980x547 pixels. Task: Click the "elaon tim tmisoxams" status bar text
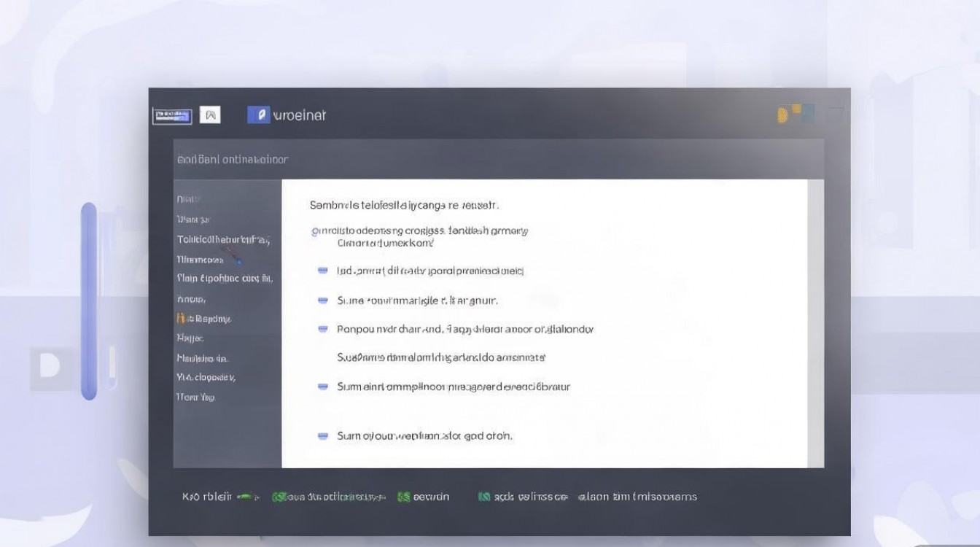coord(637,497)
